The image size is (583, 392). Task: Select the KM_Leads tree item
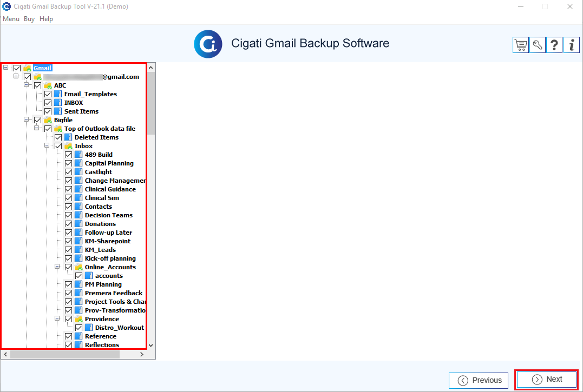[x=100, y=250]
